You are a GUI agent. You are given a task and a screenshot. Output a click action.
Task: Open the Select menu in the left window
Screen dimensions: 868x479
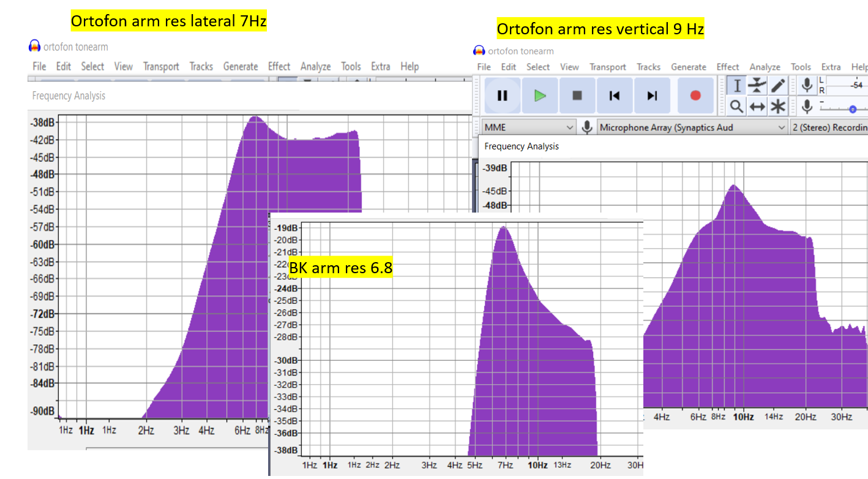[92, 66]
